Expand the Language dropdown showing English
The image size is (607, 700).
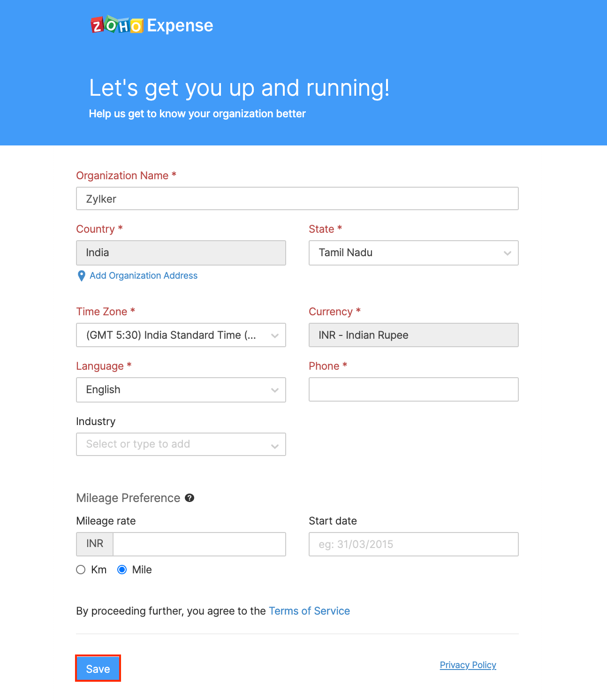(181, 390)
